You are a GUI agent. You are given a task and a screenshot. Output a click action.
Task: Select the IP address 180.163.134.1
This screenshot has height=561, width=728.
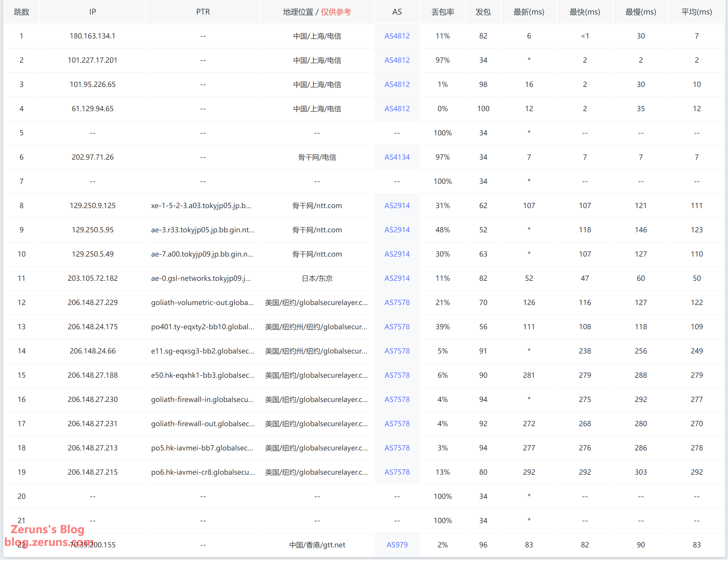pos(92,36)
